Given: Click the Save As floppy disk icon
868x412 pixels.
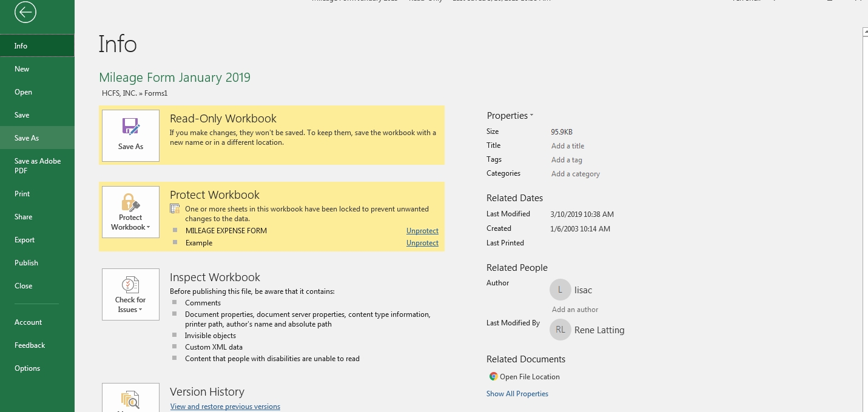Looking at the screenshot, I should (x=130, y=127).
